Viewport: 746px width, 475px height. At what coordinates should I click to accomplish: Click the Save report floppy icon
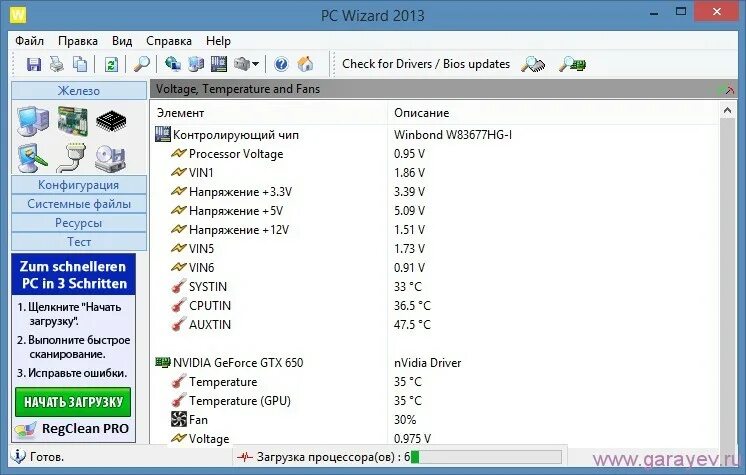33,64
